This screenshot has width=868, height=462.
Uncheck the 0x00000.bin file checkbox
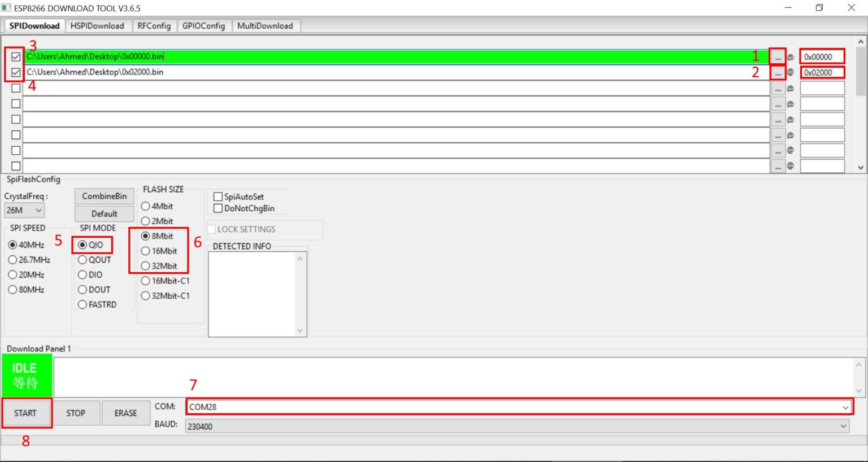click(16, 57)
